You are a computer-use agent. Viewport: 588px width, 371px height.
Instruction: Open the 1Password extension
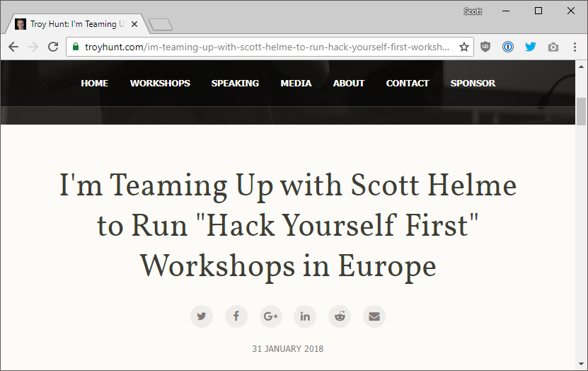pyautogui.click(x=507, y=47)
